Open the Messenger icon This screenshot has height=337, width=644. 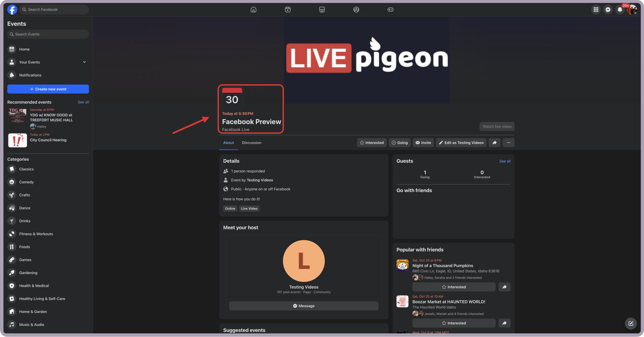point(608,9)
